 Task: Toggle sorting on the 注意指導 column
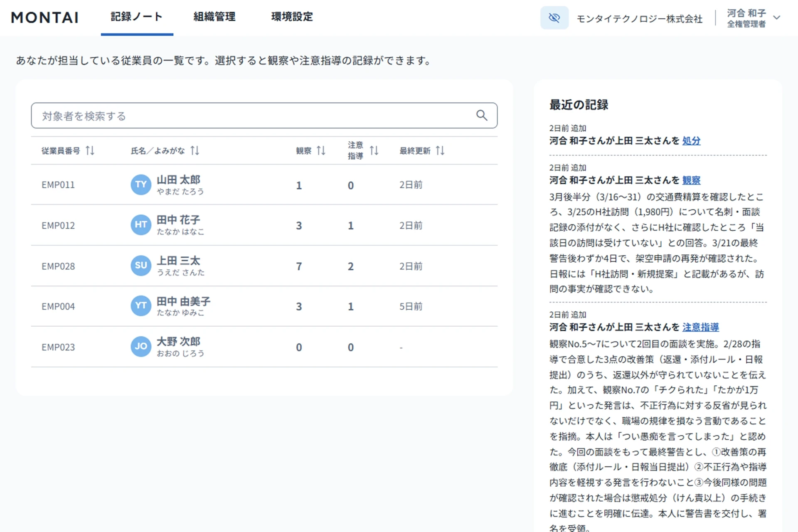click(374, 151)
